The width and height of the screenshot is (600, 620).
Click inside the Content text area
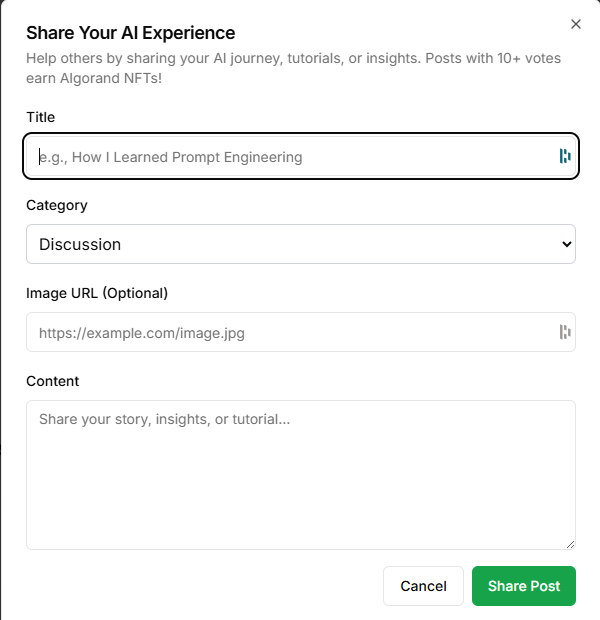pyautogui.click(x=300, y=475)
